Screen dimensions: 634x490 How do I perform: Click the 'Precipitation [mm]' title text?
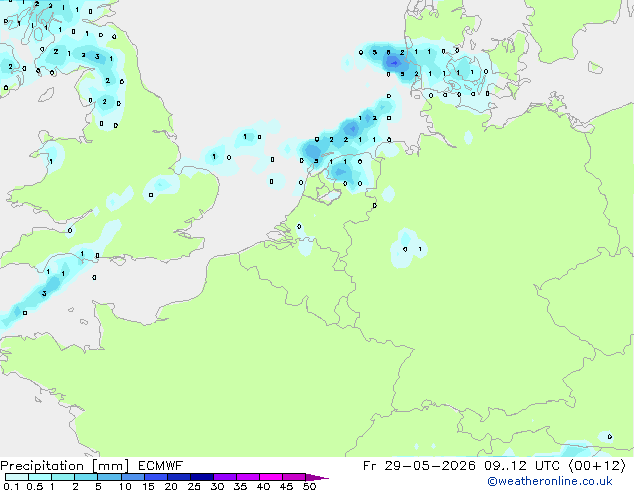[64, 466]
